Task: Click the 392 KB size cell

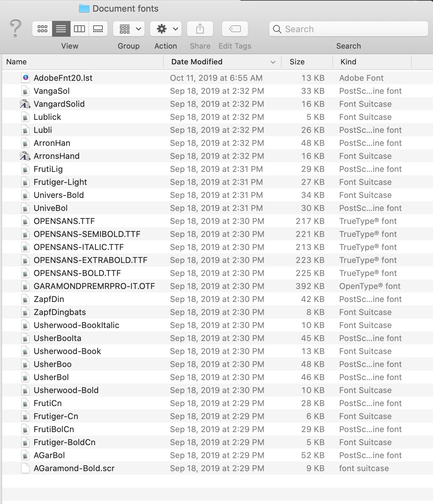Action: (310, 286)
